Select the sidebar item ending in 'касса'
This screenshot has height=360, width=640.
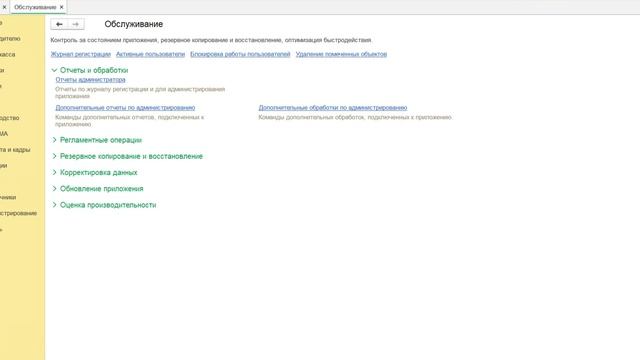coord(8,54)
